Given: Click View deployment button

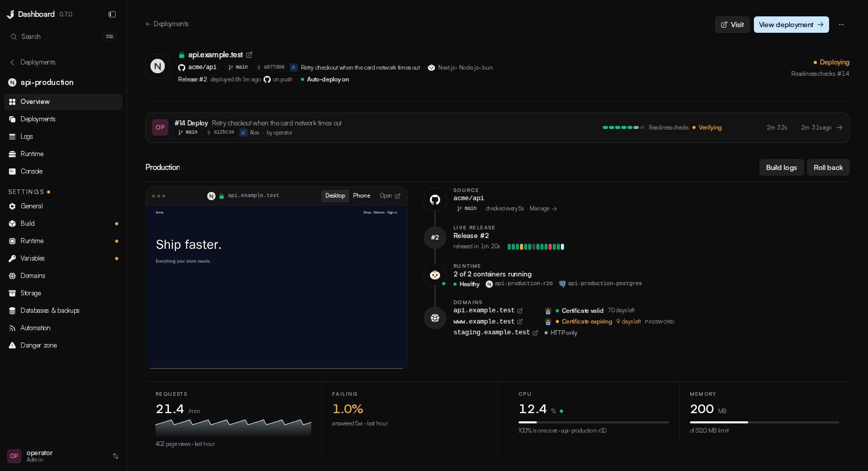Looking at the screenshot, I should (x=791, y=25).
